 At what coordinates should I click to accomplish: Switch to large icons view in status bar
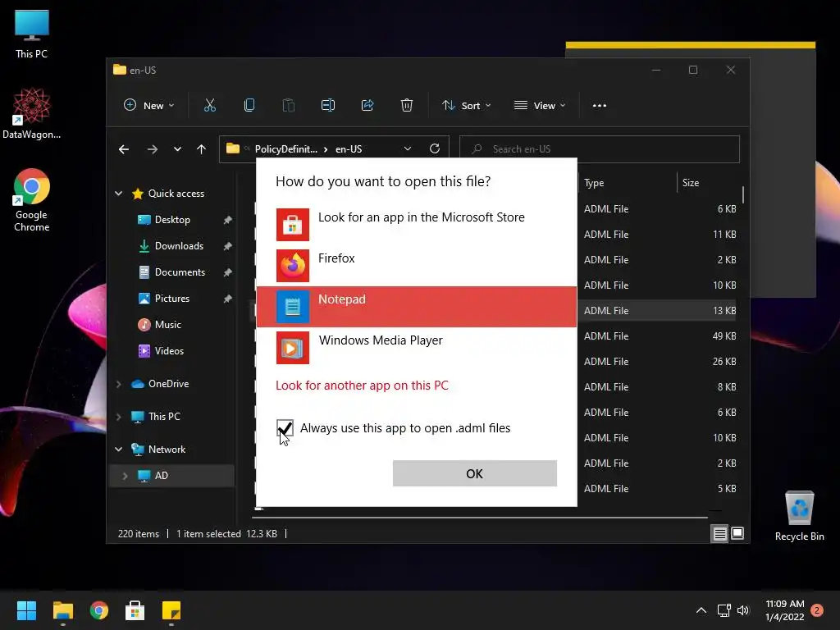737,533
